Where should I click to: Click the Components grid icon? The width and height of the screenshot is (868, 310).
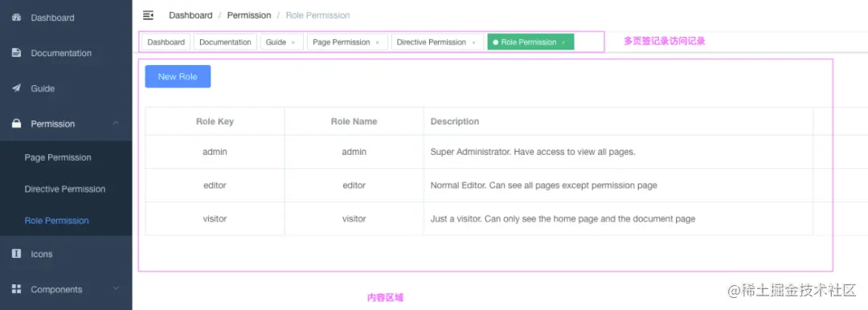(x=17, y=289)
